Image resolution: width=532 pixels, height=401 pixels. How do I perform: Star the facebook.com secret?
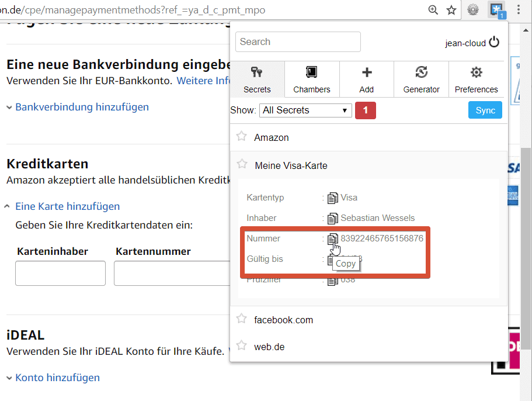(242, 319)
